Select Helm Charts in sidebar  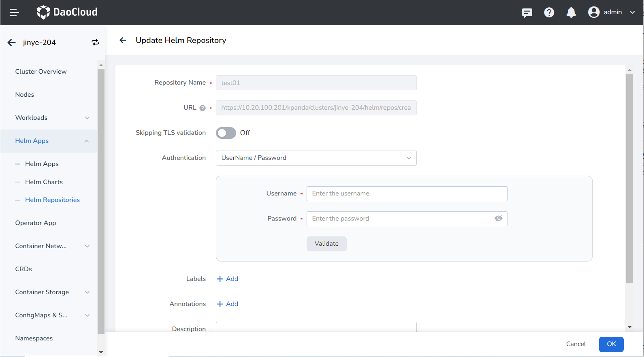pyautogui.click(x=44, y=182)
